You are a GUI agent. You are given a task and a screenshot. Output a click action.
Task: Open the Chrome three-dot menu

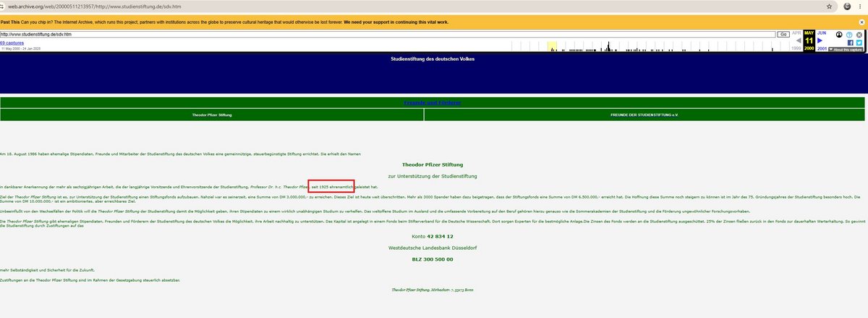tap(861, 6)
